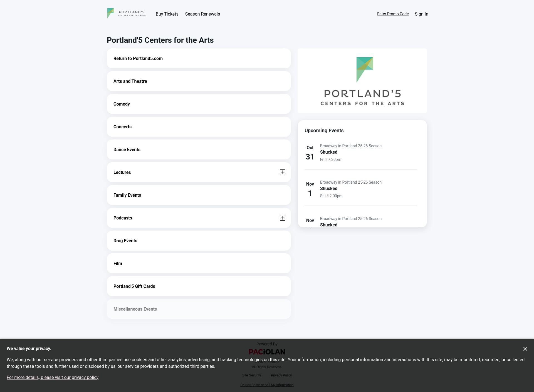This screenshot has width=534, height=392.
Task: Open the Comedy category
Action: (199, 104)
